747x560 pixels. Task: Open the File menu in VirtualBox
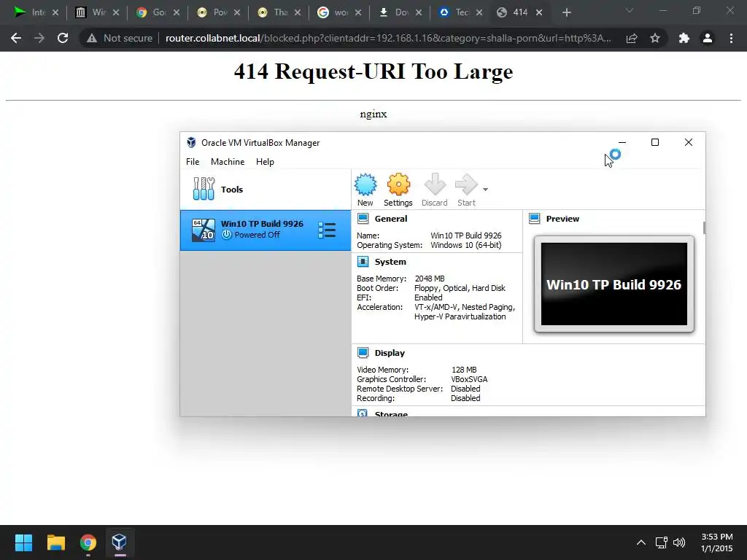tap(193, 162)
